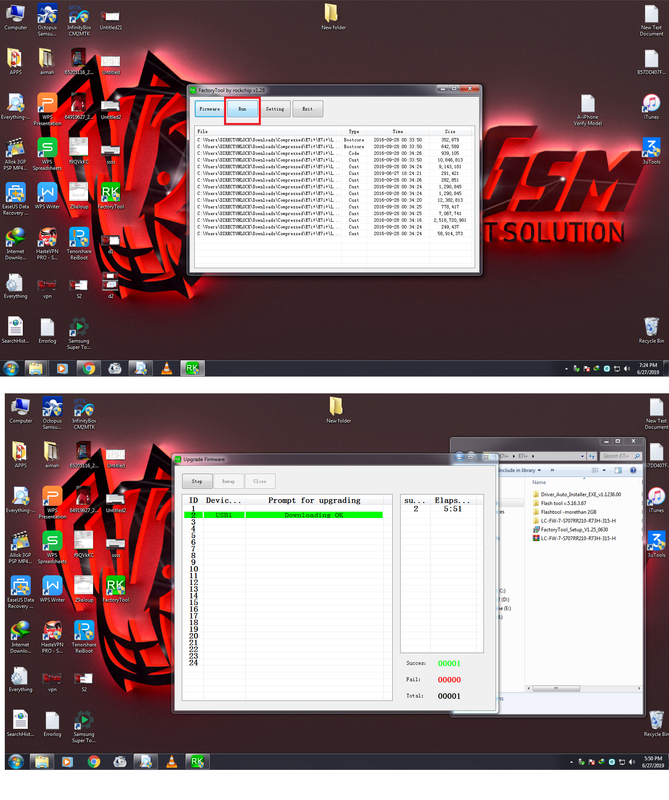Screen dimensions: 669x800
Task: Open the d2 desktop icon
Action: (110, 285)
